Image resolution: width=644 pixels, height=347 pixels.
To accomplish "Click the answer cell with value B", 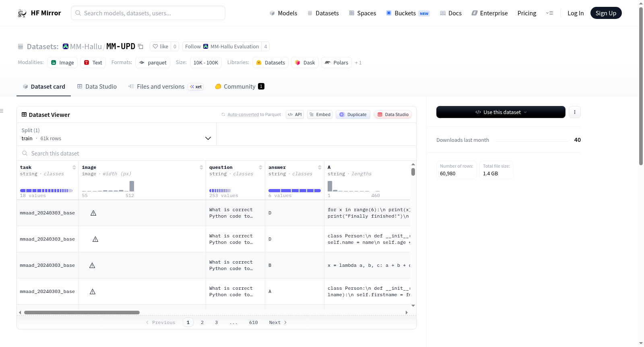I will point(295,265).
